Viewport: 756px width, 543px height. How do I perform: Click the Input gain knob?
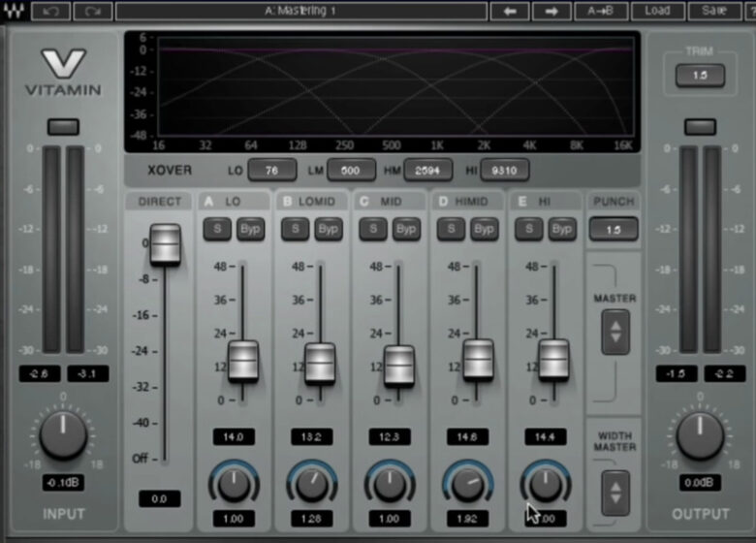click(x=63, y=435)
